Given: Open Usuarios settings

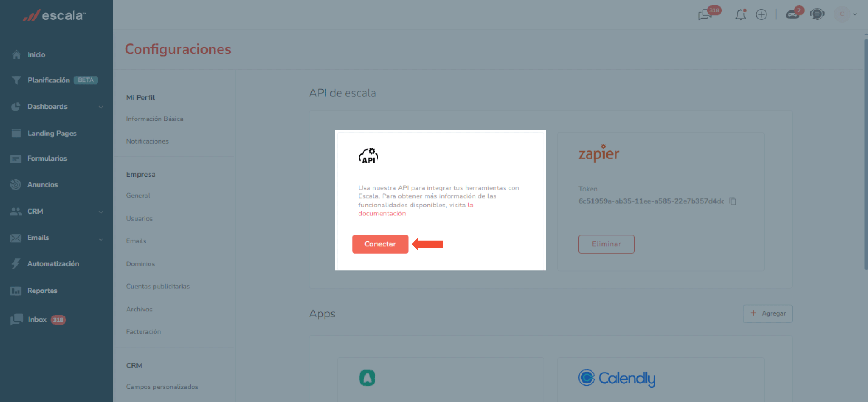Looking at the screenshot, I should pos(139,219).
